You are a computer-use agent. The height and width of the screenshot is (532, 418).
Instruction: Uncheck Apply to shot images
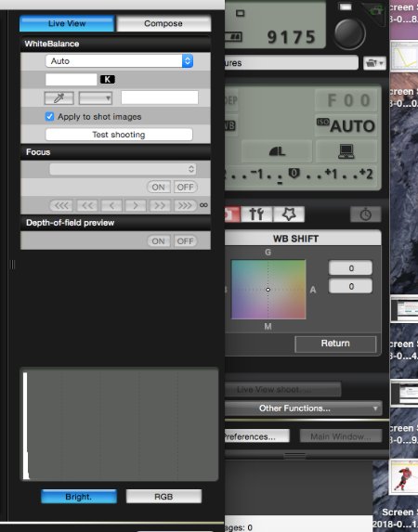tap(49, 117)
